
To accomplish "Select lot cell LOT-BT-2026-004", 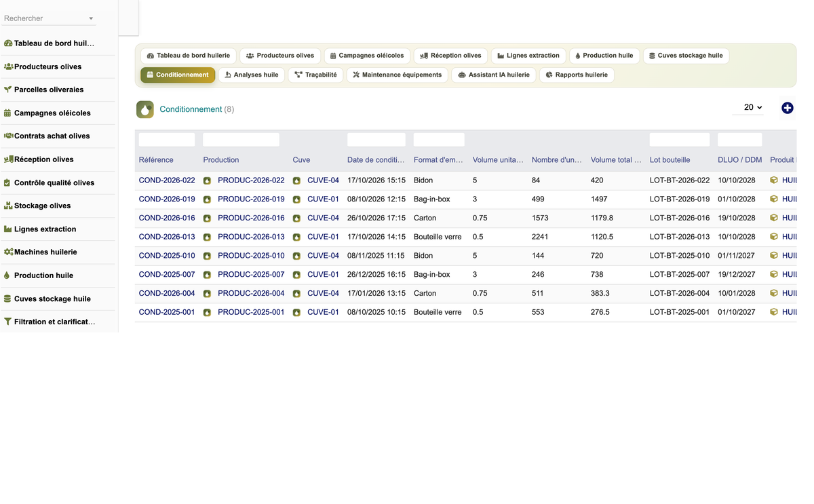I will (x=680, y=294).
